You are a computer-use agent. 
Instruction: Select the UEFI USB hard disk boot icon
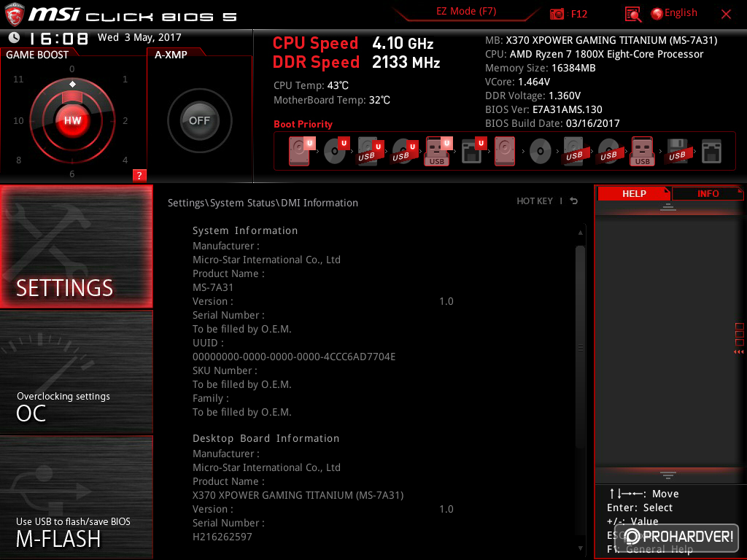point(370,152)
